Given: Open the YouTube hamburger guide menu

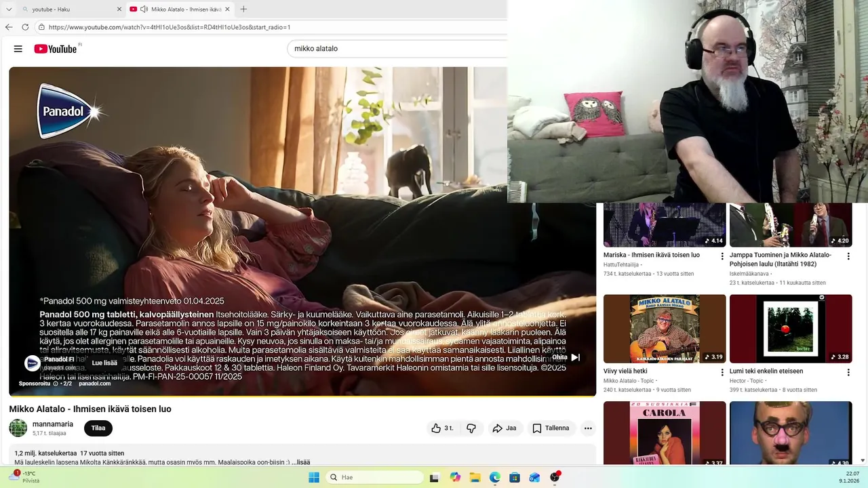Looking at the screenshot, I should point(18,49).
